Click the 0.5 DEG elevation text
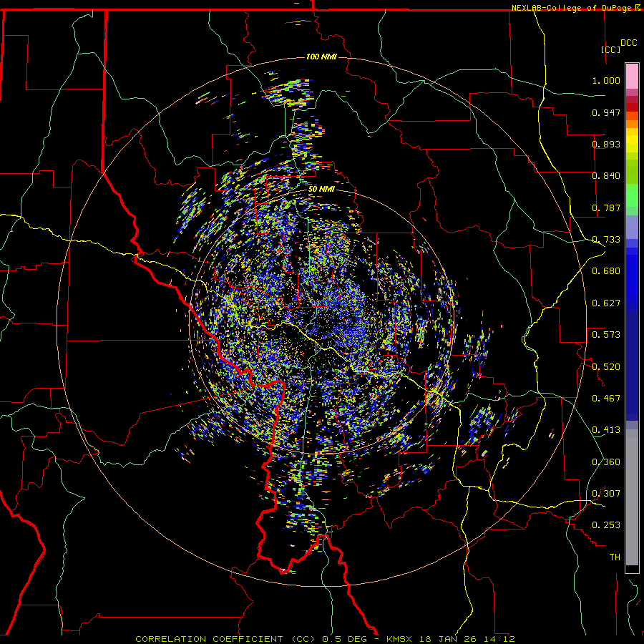The width and height of the screenshot is (644, 644). 346,639
